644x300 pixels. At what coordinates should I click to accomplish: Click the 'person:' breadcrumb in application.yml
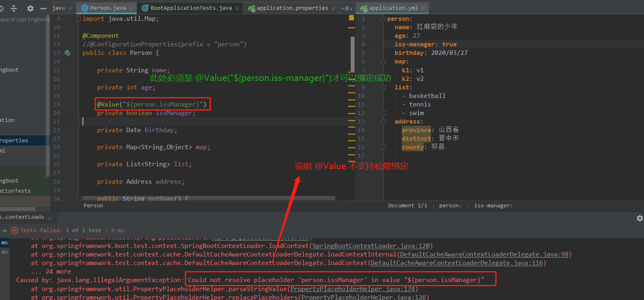click(450, 206)
